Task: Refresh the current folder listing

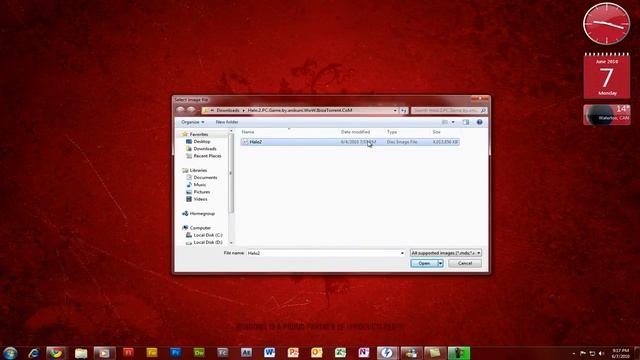Action: tap(404, 110)
